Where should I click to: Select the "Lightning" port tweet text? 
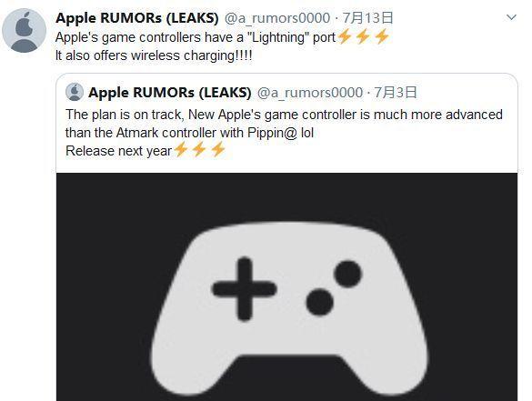tap(196, 37)
